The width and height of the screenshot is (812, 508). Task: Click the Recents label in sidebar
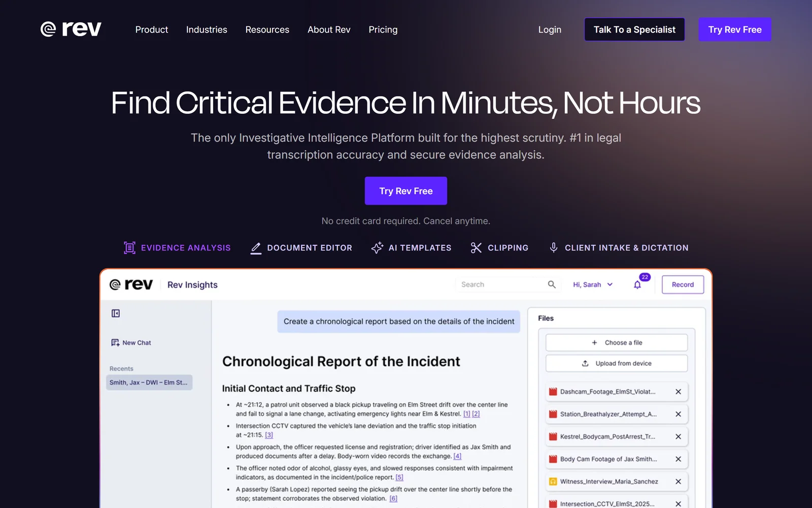pos(121,369)
